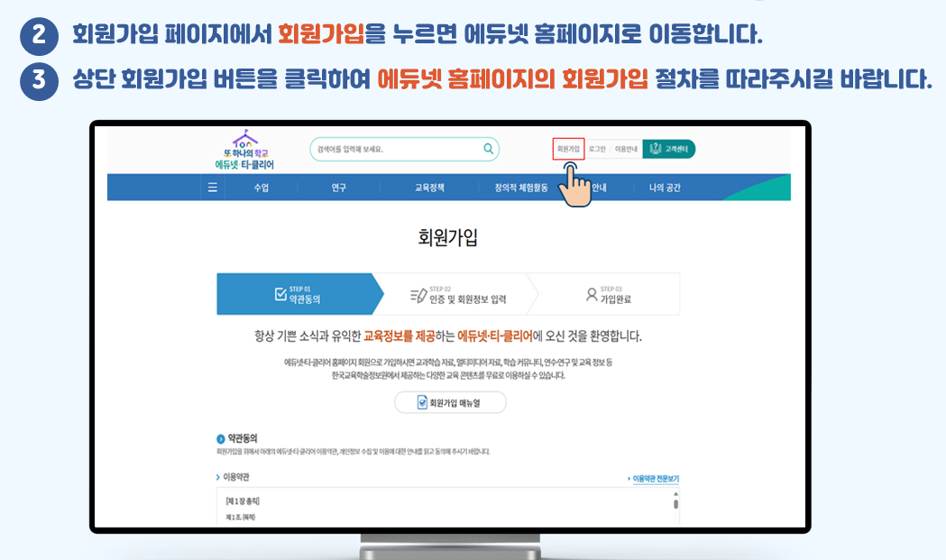The height and width of the screenshot is (560, 946).
Task: Focus the 검색어를 입력해 보세요 search field
Action: [404, 149]
